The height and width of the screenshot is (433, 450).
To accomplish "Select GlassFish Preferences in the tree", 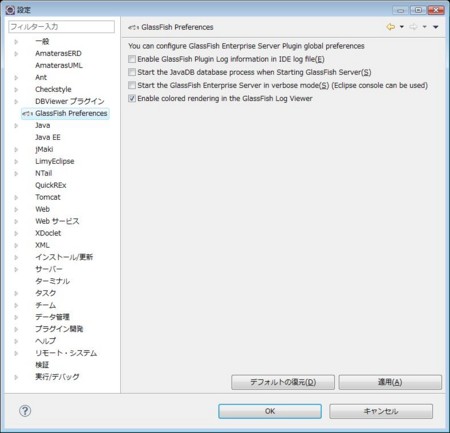I will click(71, 113).
